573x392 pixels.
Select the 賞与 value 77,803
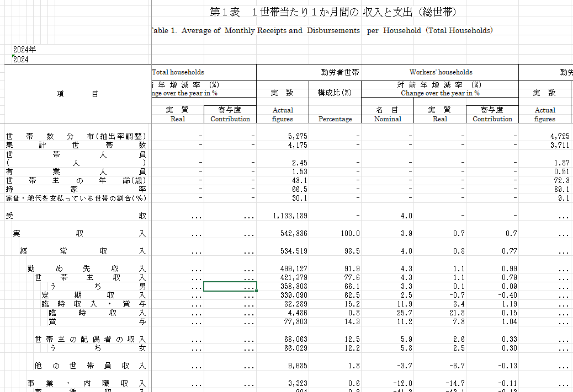point(283,321)
